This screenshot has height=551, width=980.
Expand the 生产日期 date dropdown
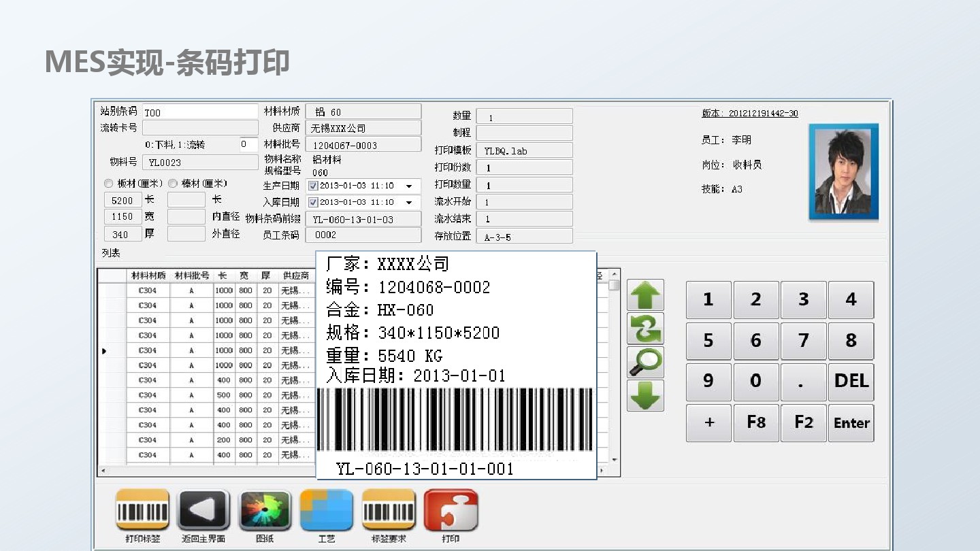(410, 186)
